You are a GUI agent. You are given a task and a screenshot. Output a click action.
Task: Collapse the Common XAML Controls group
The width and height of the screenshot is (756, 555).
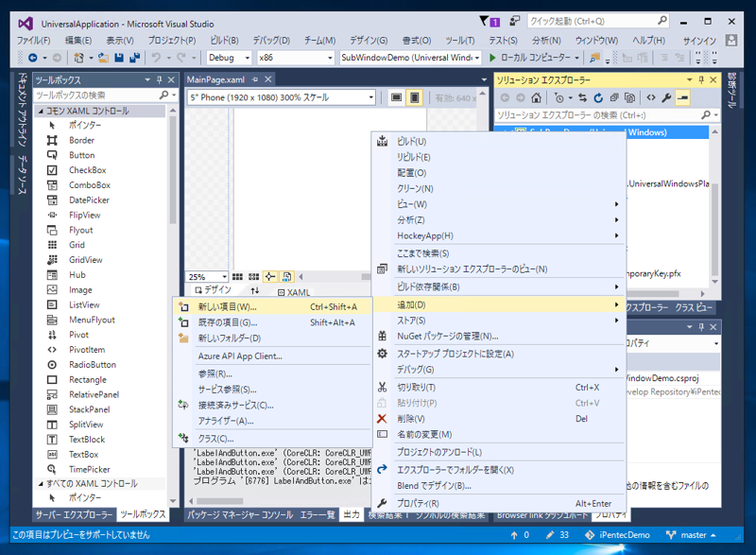coord(41,111)
